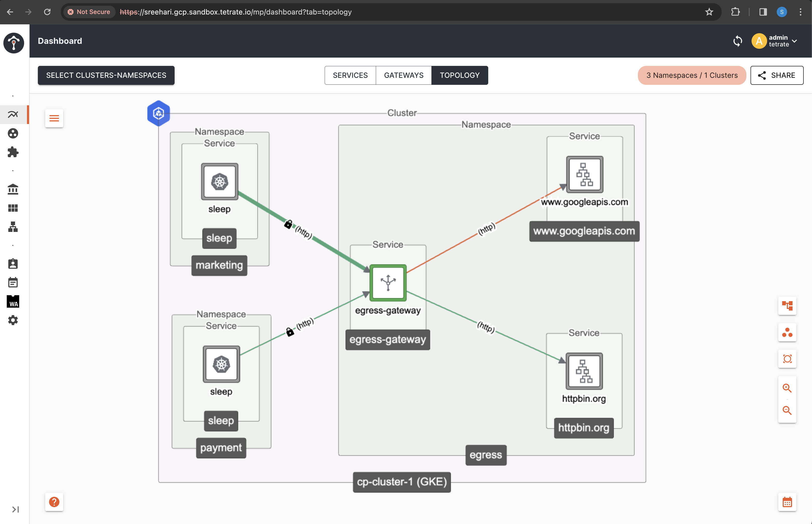
Task: Click the browser URL address bar
Action: pyautogui.click(x=391, y=12)
